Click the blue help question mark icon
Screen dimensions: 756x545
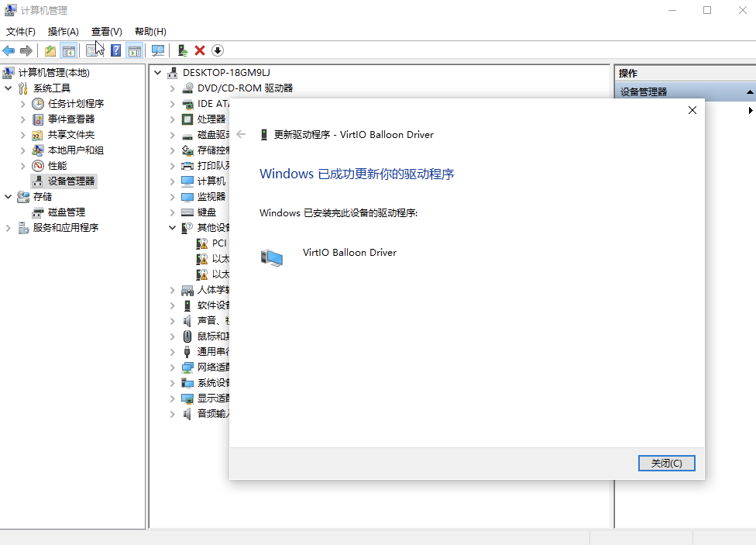tap(115, 50)
